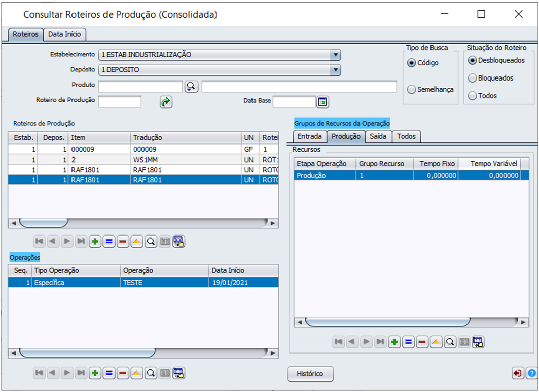Screen dimensions: 539x392
Task: Select the unhighlighted RAF1801 row
Action: click(143, 170)
